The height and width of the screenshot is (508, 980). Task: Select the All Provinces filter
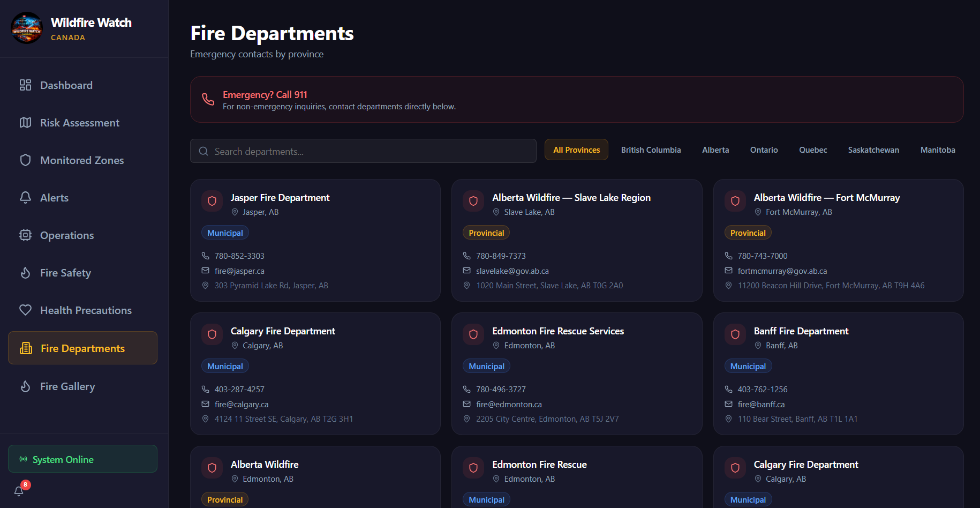[x=577, y=150]
